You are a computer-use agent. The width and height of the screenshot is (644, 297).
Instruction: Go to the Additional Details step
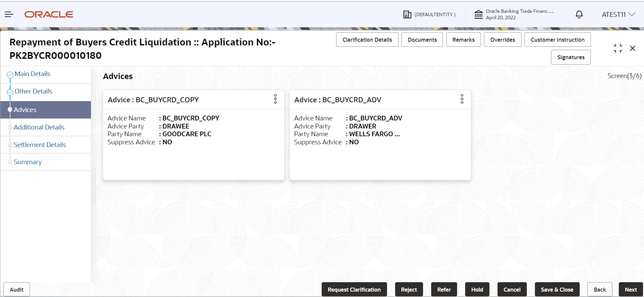[39, 127]
